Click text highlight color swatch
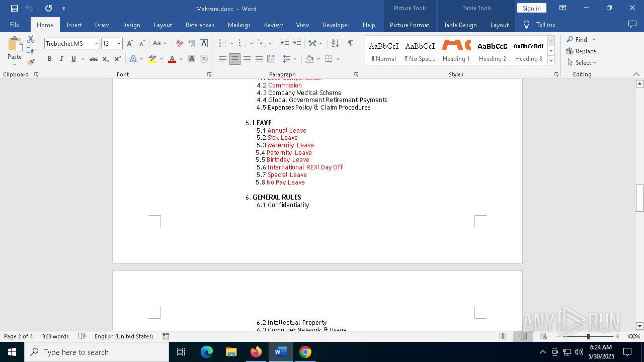This screenshot has height=362, width=644. (x=152, y=59)
